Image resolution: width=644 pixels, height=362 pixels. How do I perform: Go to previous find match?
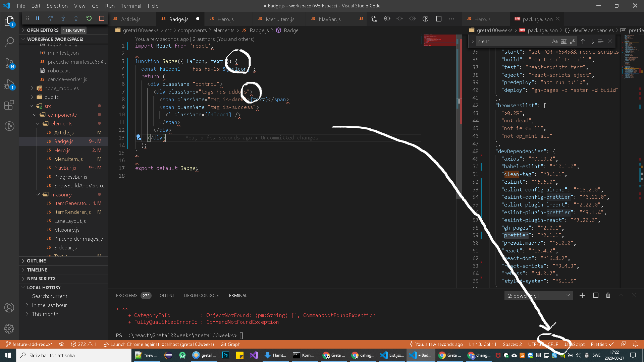point(583,42)
